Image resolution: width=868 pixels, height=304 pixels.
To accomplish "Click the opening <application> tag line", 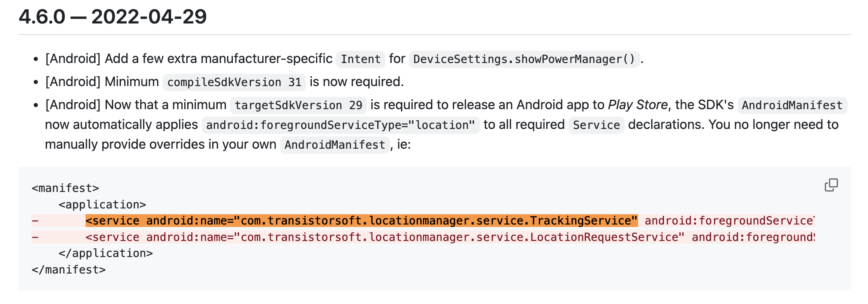I will (x=102, y=205).
